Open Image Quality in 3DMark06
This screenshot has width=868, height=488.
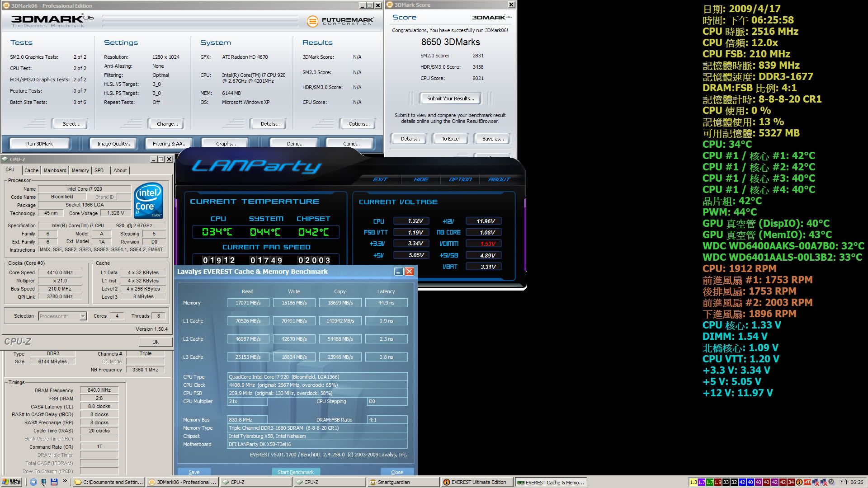114,144
